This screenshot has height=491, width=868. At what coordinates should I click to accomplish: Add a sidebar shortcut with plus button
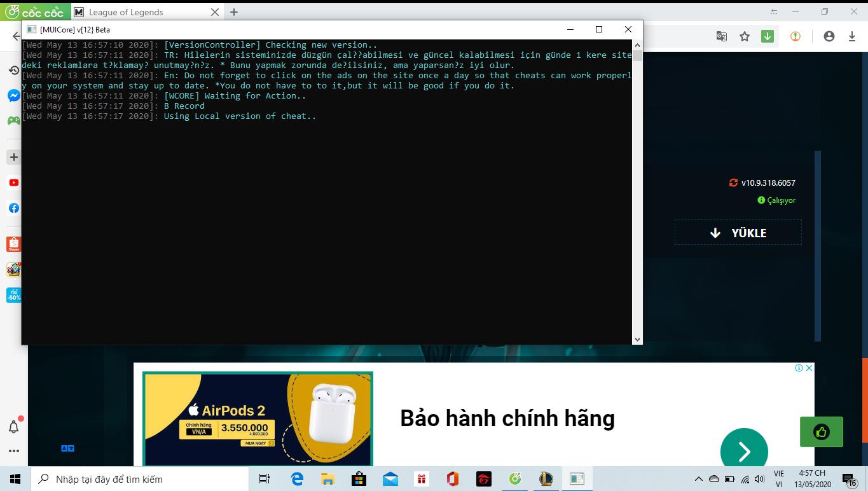pos(13,157)
